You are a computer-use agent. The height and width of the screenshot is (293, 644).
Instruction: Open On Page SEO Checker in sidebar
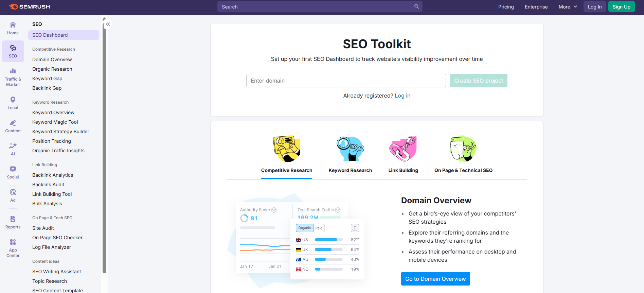[57, 238]
